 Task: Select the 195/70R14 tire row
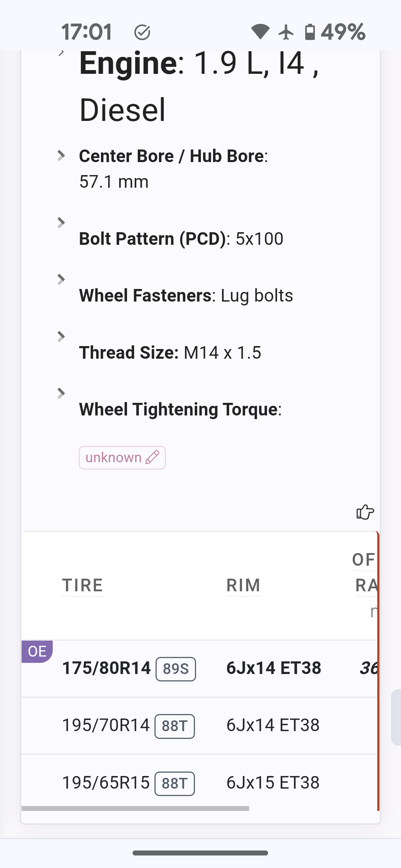[199, 726]
